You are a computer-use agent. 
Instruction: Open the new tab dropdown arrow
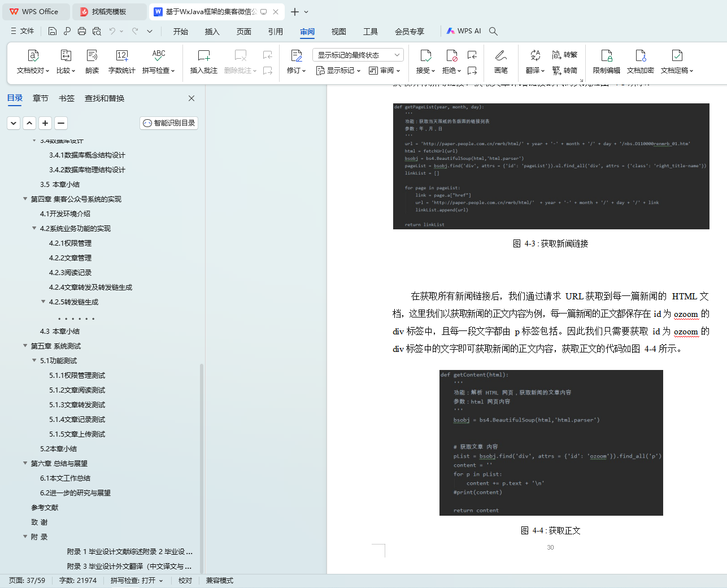coord(306,12)
